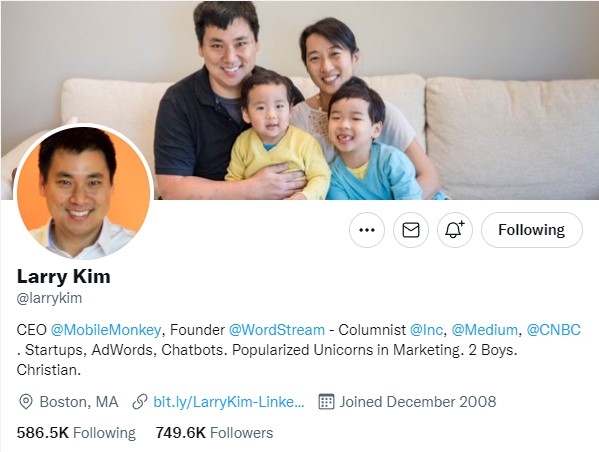This screenshot has width=599, height=452.
Task: Toggle the Following button
Action: (x=532, y=230)
